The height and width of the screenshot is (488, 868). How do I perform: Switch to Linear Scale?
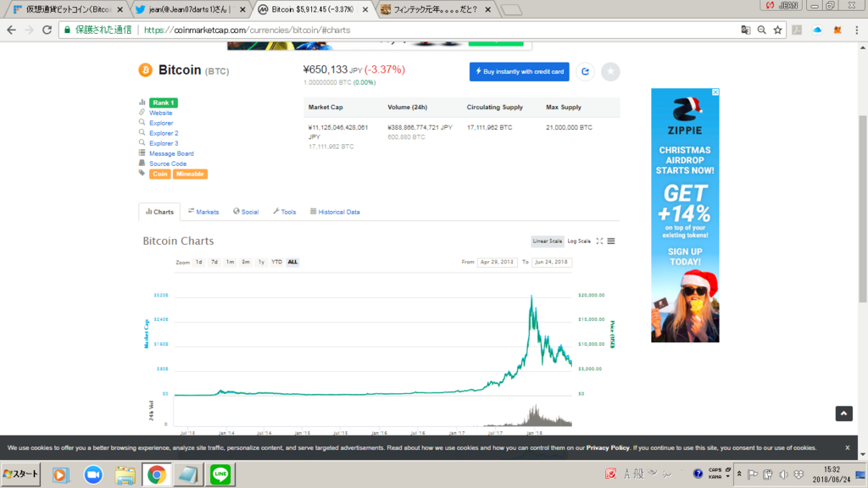(547, 241)
